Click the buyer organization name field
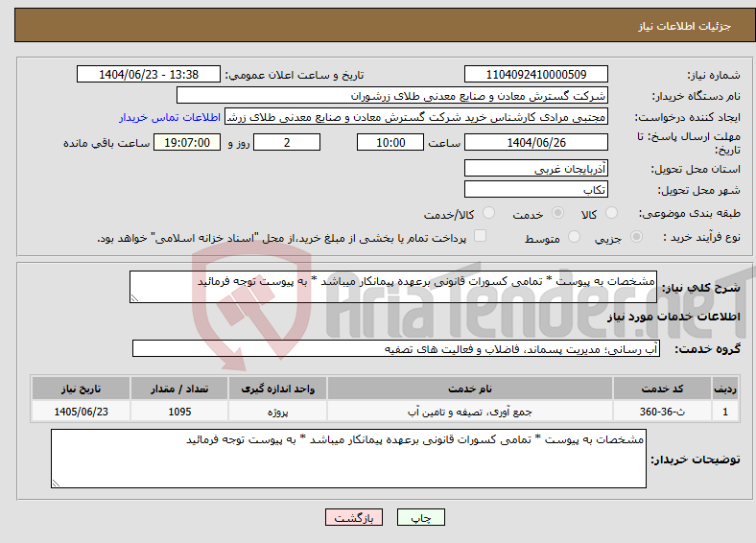The image size is (756, 543). click(x=392, y=96)
